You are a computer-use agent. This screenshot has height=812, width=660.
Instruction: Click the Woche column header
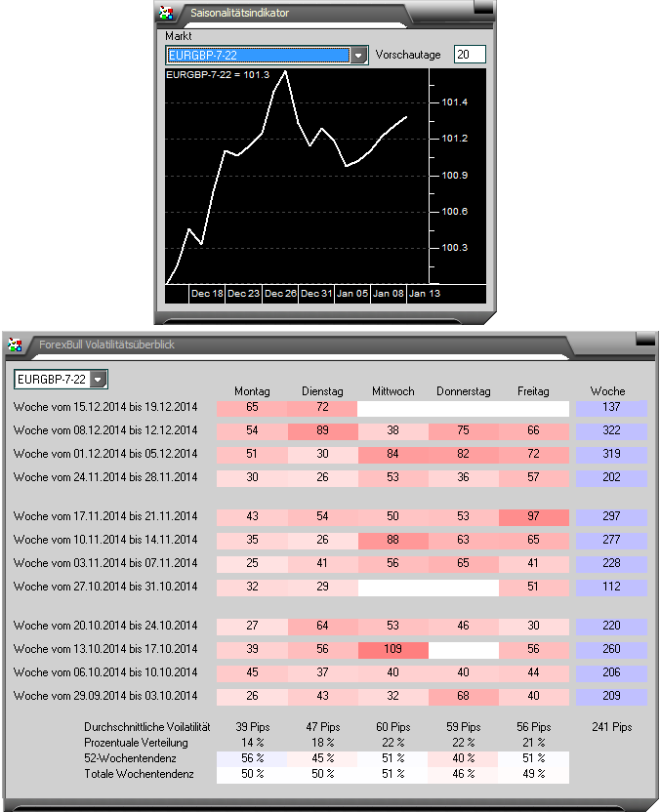click(607, 391)
